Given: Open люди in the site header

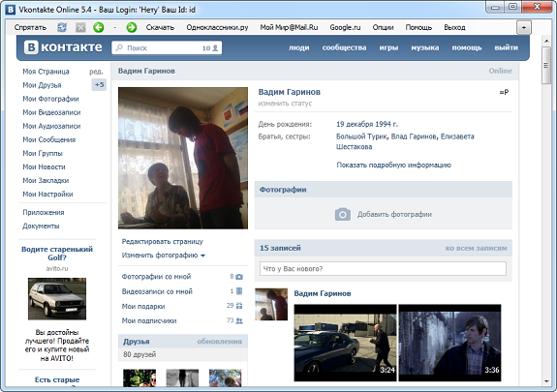Looking at the screenshot, I should coord(298,47).
